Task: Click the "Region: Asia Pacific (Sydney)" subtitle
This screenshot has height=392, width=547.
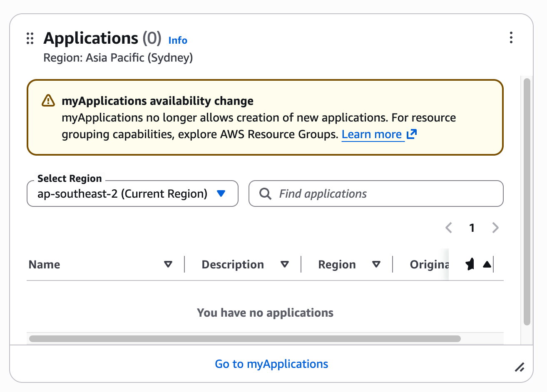Action: [118, 57]
